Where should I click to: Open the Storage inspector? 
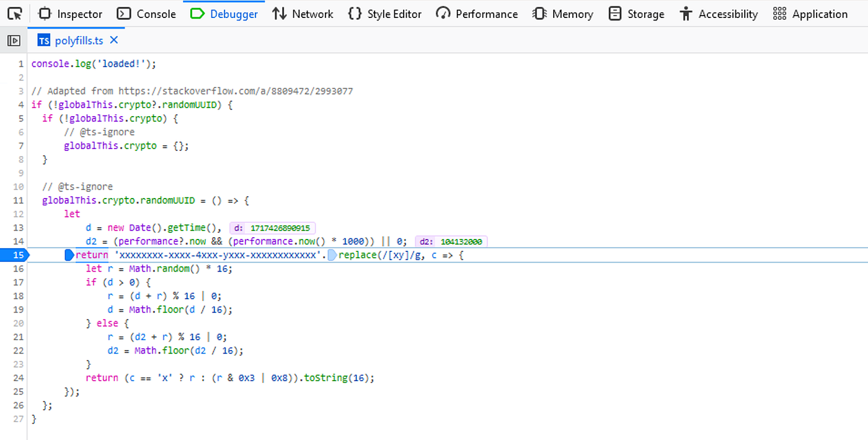point(636,13)
